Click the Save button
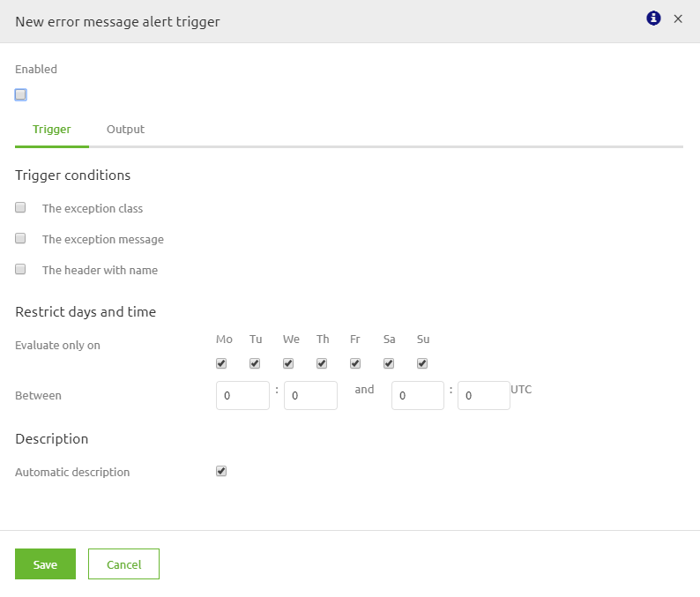Viewport: 700px width, 597px height. tap(45, 564)
